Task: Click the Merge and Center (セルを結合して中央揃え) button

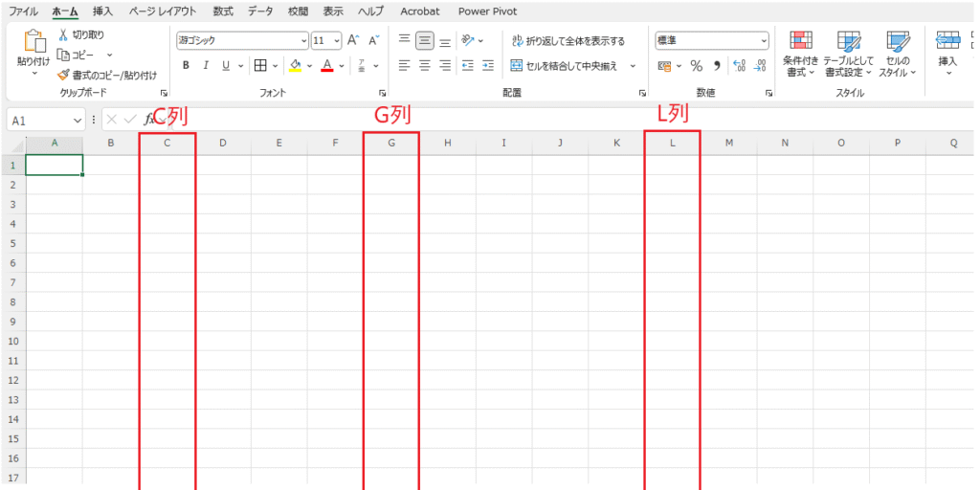Action: click(x=567, y=66)
